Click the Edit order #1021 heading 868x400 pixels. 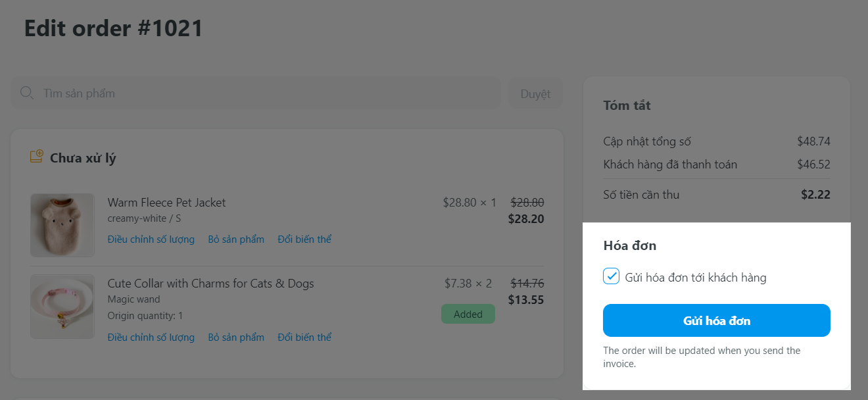(114, 28)
